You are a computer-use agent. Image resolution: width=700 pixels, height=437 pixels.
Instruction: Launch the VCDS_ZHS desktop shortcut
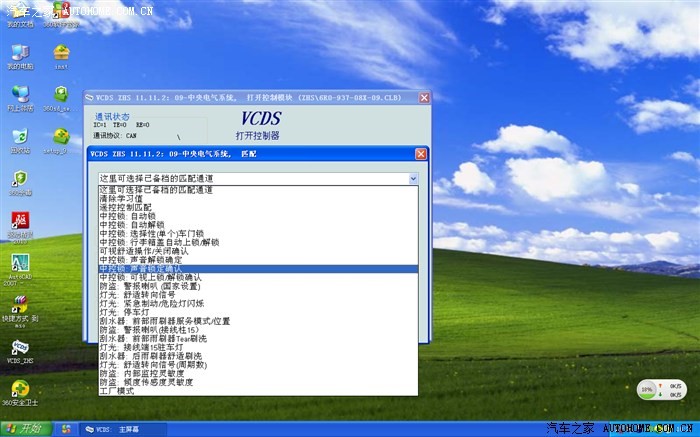point(20,352)
